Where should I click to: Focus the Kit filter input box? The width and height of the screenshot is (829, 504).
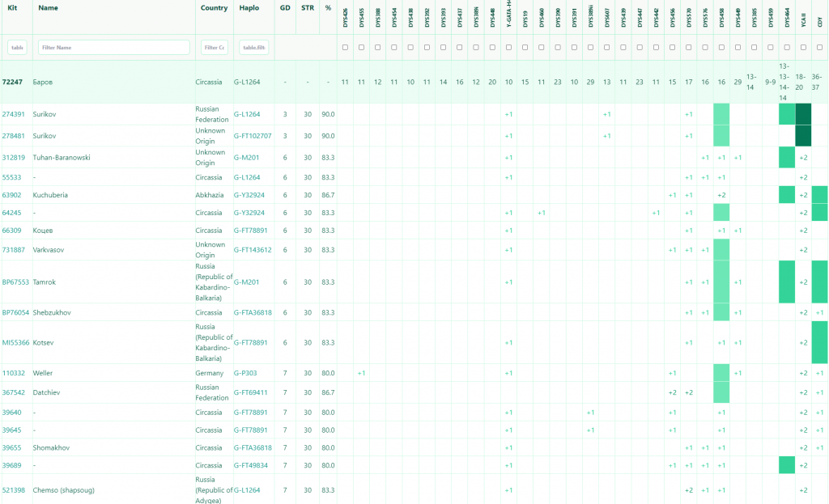(x=17, y=48)
